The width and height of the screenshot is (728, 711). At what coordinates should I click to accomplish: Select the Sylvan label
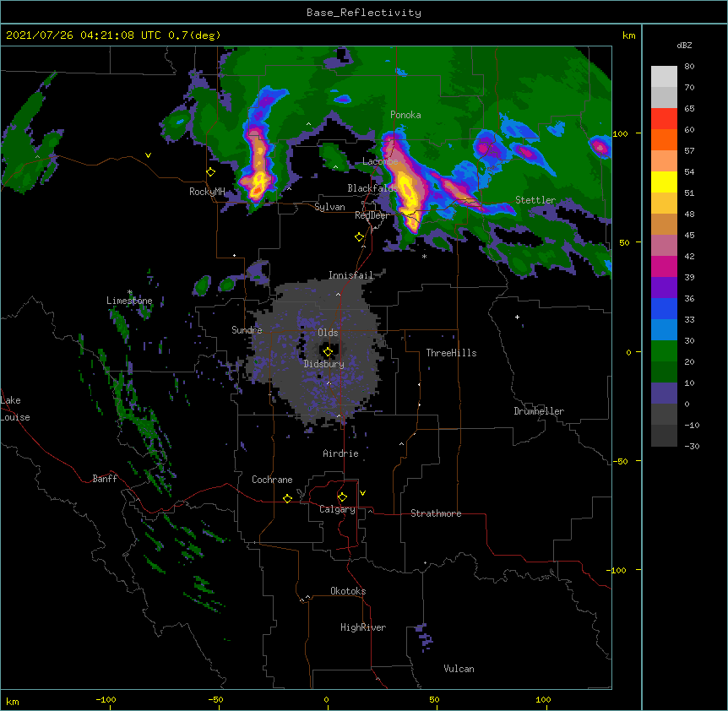click(x=329, y=207)
